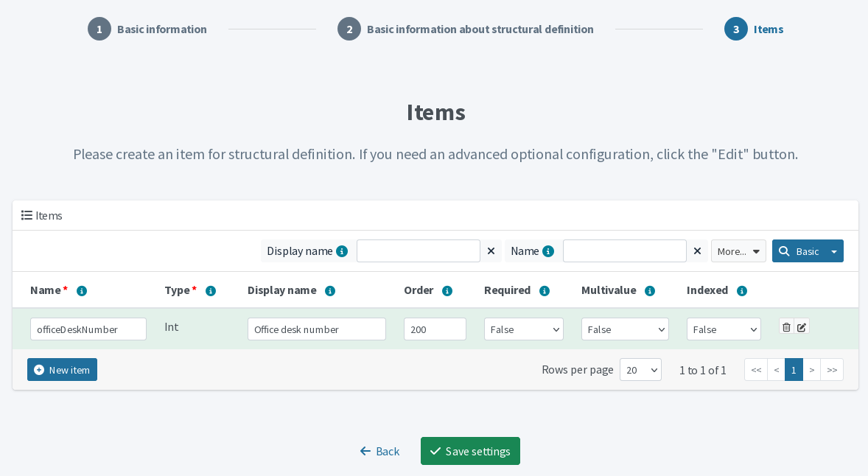Screen dimensions: 868x476
Task: Click the info icon beside the Multivalue column
Action: [x=649, y=290]
